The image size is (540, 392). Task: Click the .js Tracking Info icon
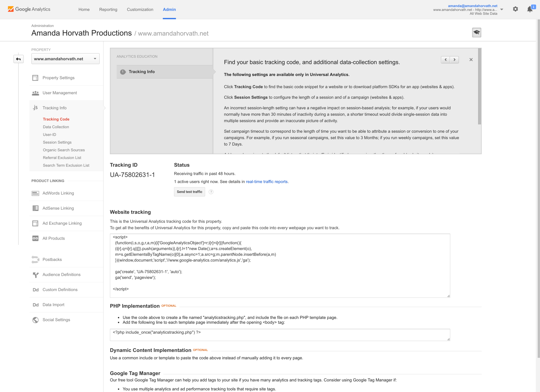35,108
